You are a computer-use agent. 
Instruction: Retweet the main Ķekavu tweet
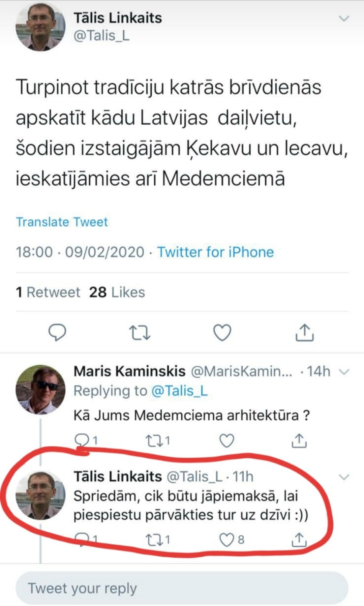tap(139, 333)
